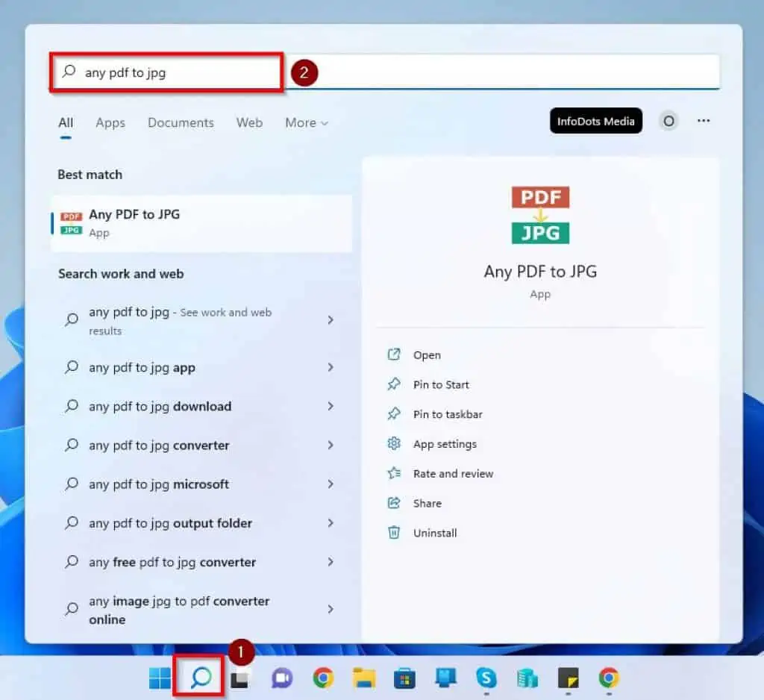Click the Search magnifier icon in taskbar
This screenshot has width=764, height=700.
200,677
